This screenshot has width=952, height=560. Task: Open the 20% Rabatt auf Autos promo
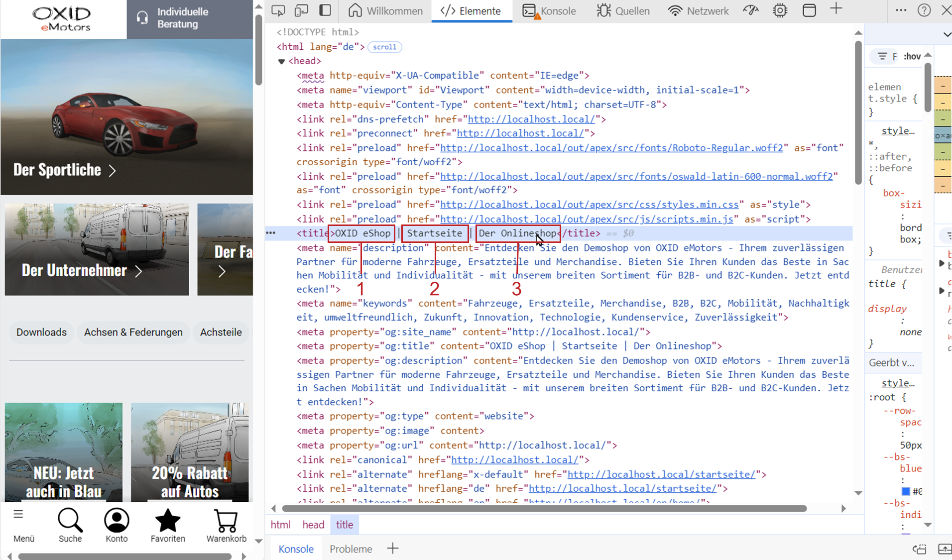click(x=190, y=452)
